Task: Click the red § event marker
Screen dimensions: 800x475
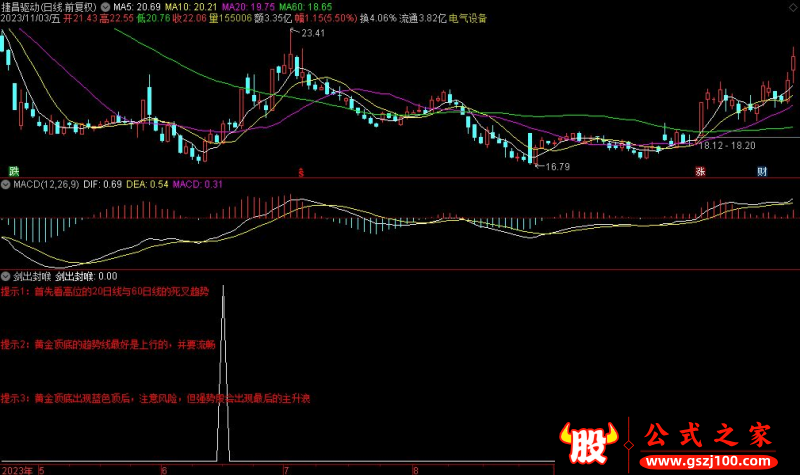Action: pos(301,172)
